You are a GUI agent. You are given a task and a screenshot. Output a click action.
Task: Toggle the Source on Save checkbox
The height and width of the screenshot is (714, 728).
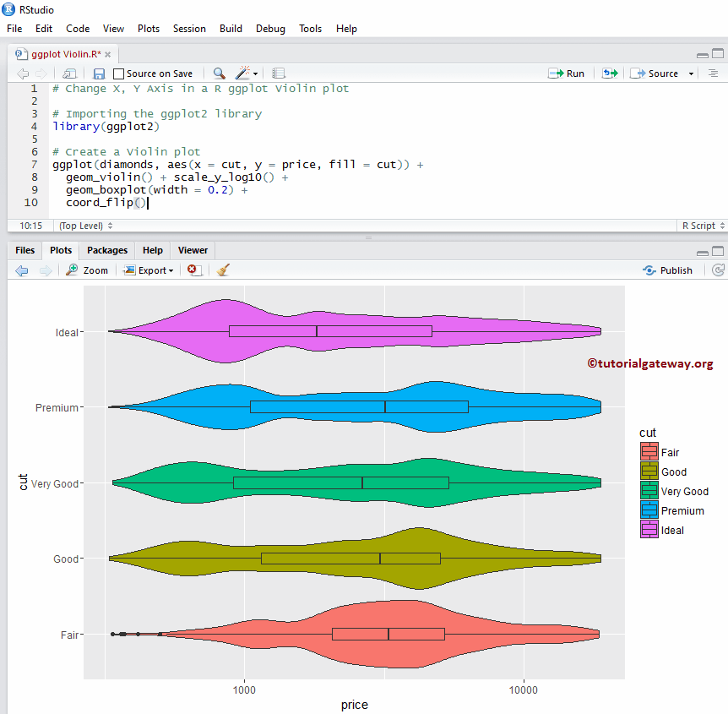pos(119,74)
